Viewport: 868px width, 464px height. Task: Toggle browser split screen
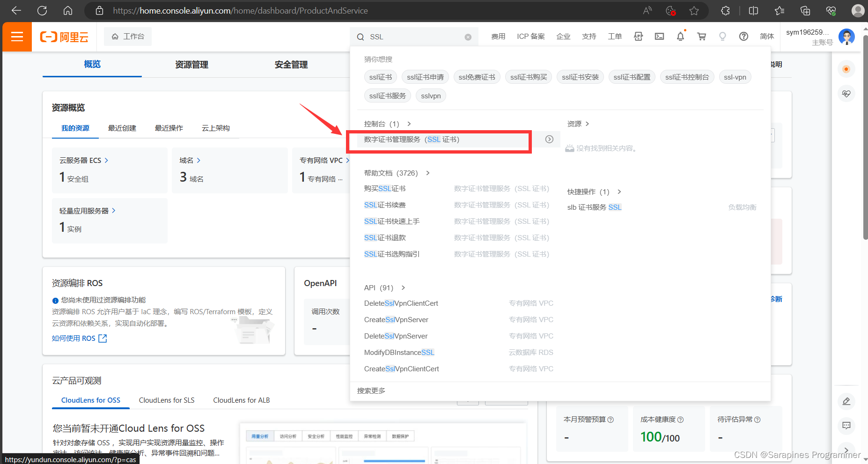point(753,10)
